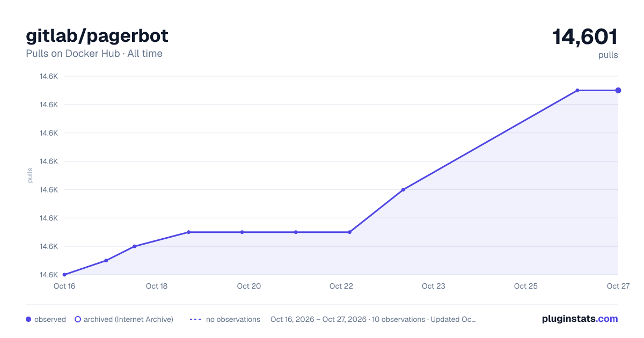Open the pluginstats.com link
644x338 pixels.
(x=580, y=319)
